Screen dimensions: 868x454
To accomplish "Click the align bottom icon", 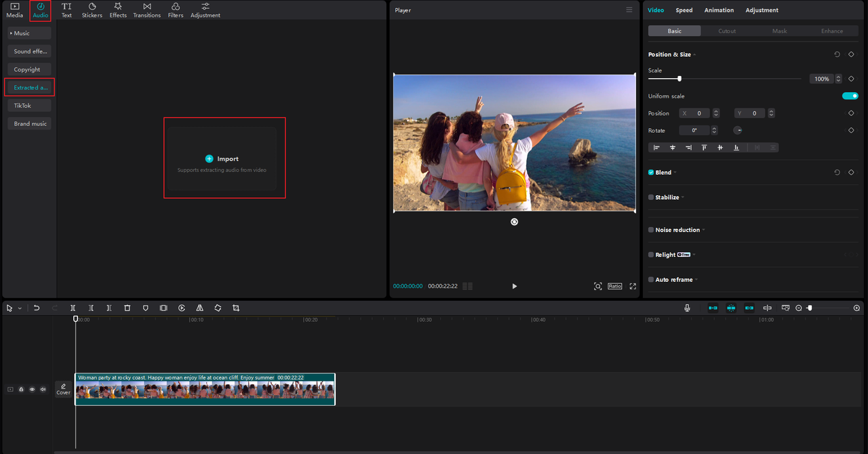I will pos(736,147).
